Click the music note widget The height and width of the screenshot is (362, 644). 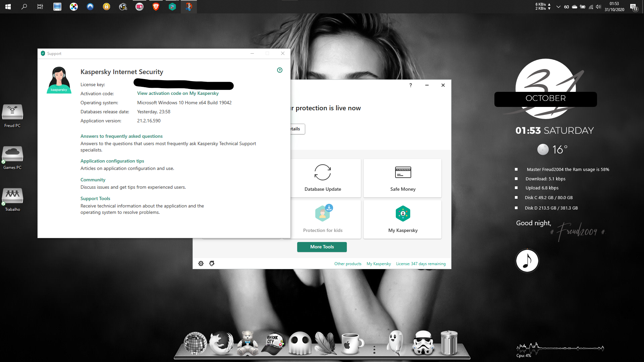527,261
